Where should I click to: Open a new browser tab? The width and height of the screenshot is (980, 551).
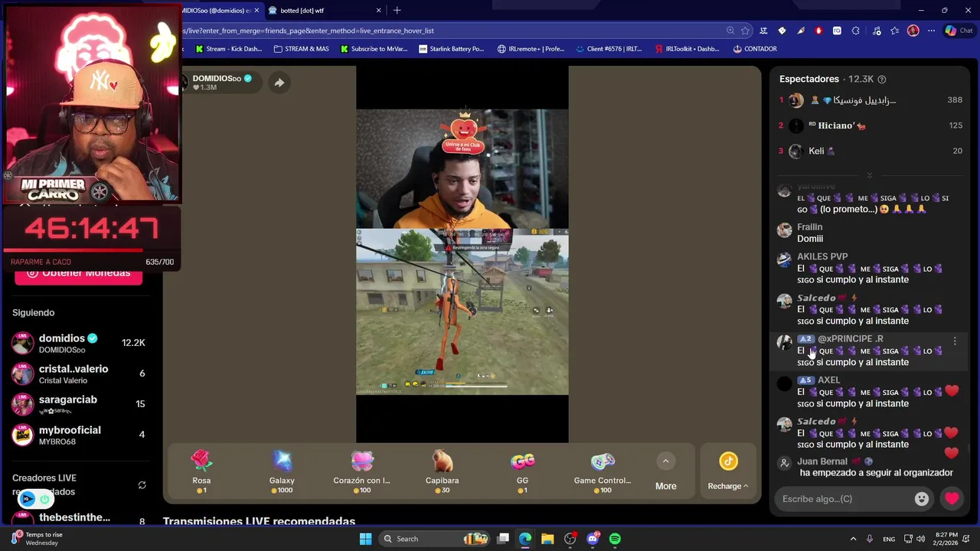tap(397, 11)
